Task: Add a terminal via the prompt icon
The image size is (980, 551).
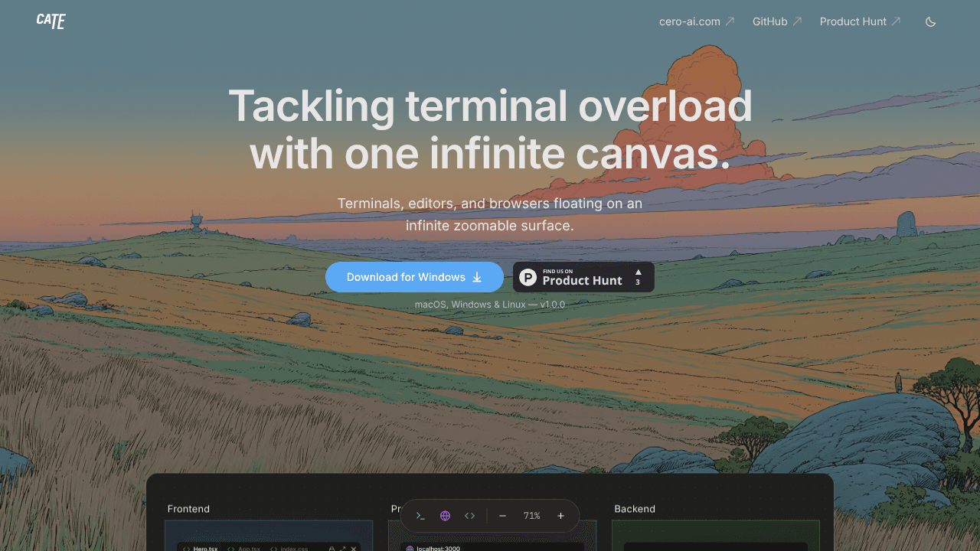Action: 420,516
